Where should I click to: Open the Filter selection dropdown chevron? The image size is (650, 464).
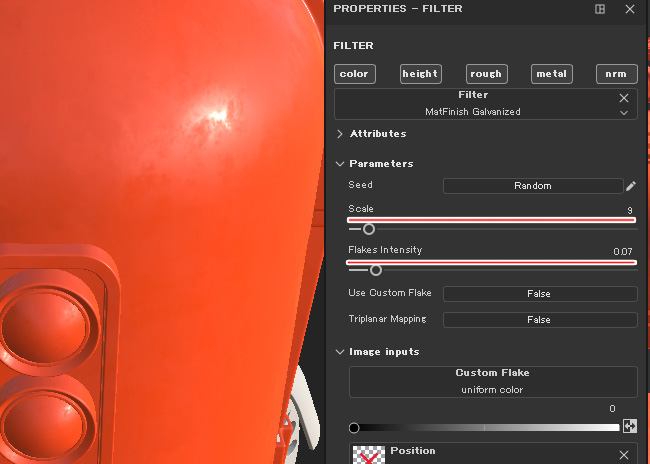624,113
